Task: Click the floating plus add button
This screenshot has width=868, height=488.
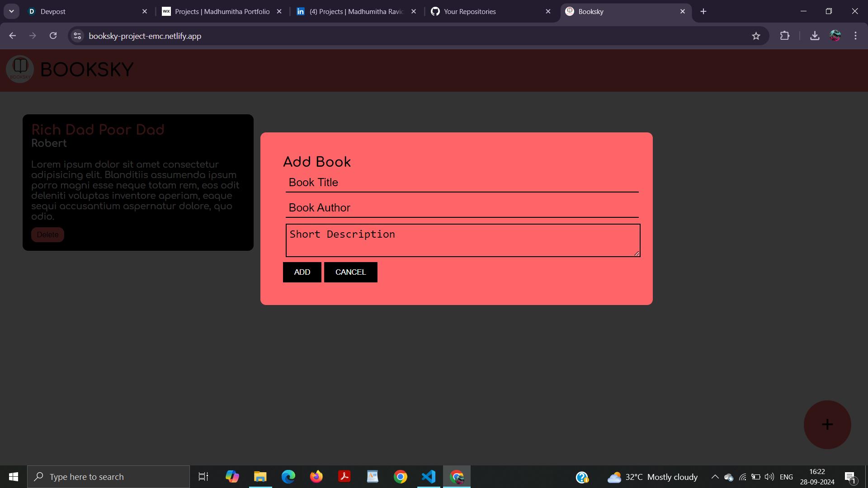Action: (827, 424)
